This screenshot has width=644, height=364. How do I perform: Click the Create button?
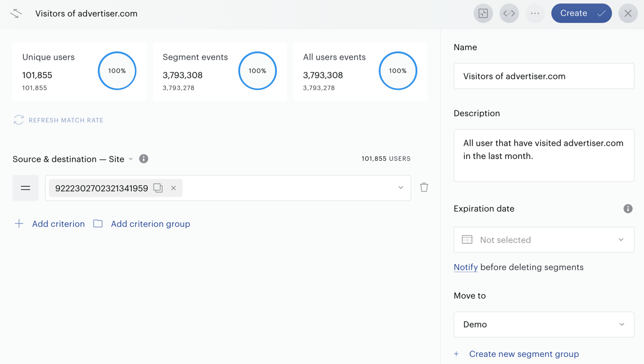(581, 13)
